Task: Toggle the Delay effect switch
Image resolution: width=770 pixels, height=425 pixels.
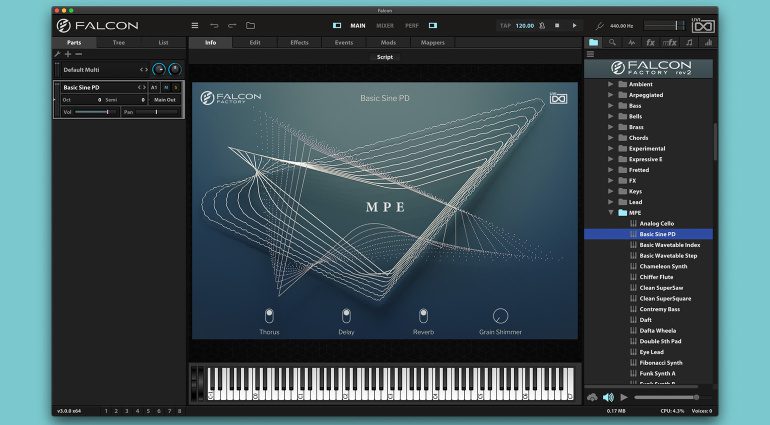Action: (346, 315)
